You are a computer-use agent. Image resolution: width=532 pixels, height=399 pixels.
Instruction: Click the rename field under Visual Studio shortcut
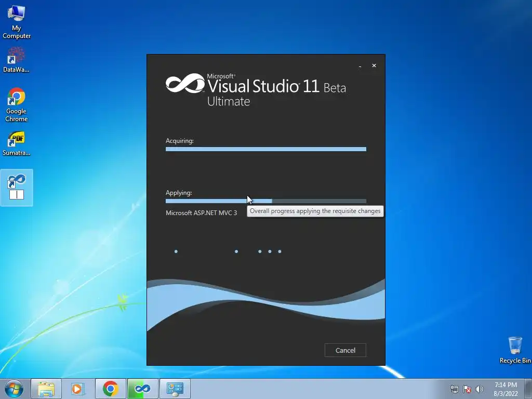[x=17, y=194]
